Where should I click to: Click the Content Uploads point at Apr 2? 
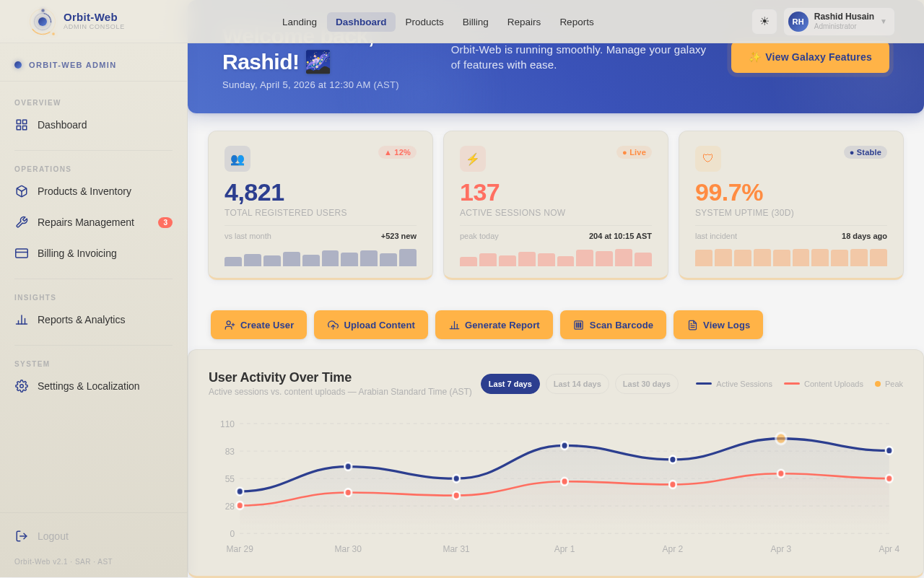[673, 484]
